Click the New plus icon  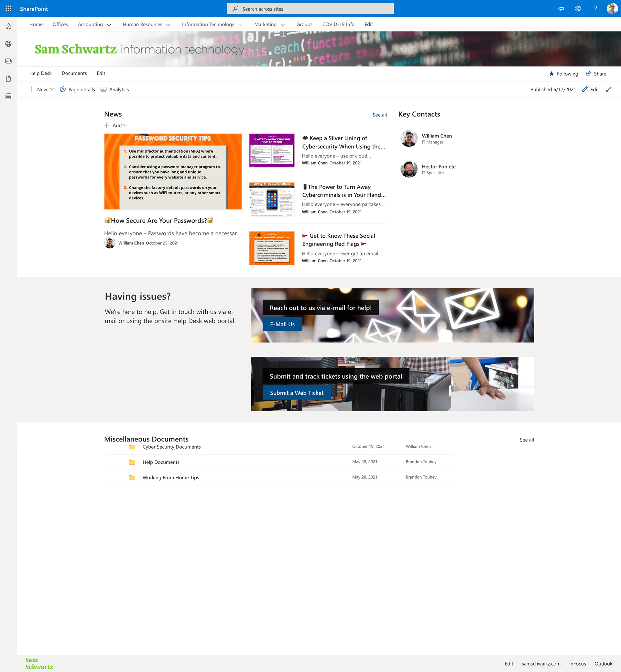(31, 89)
